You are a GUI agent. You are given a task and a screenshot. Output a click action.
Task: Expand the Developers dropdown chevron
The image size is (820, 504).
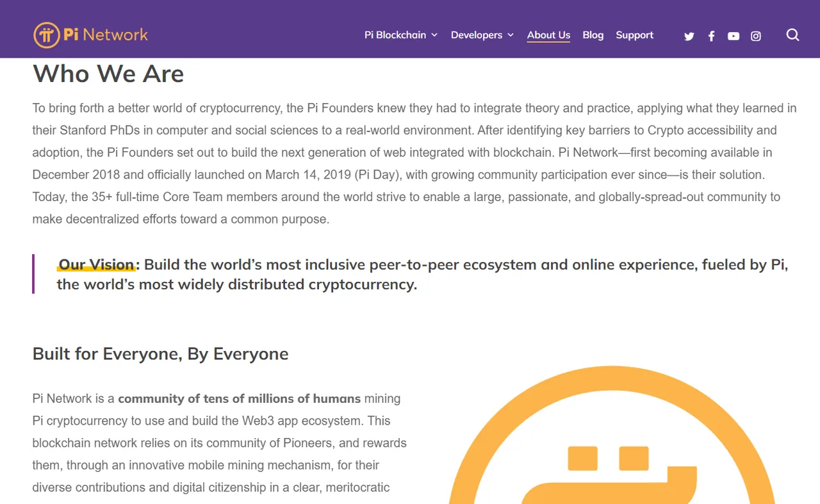tap(511, 35)
